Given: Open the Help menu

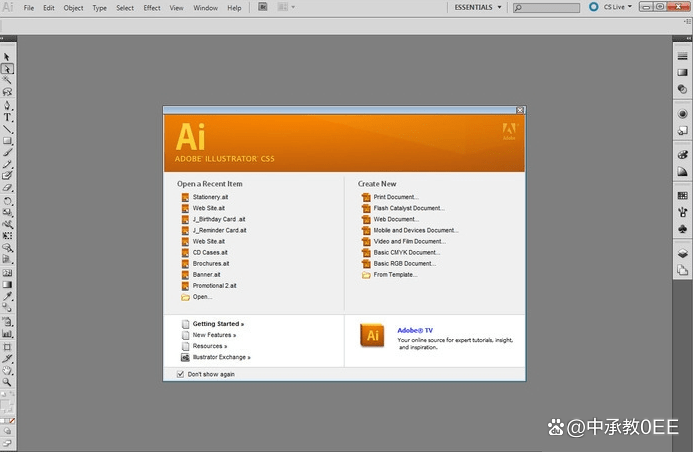Looking at the screenshot, I should [x=234, y=8].
